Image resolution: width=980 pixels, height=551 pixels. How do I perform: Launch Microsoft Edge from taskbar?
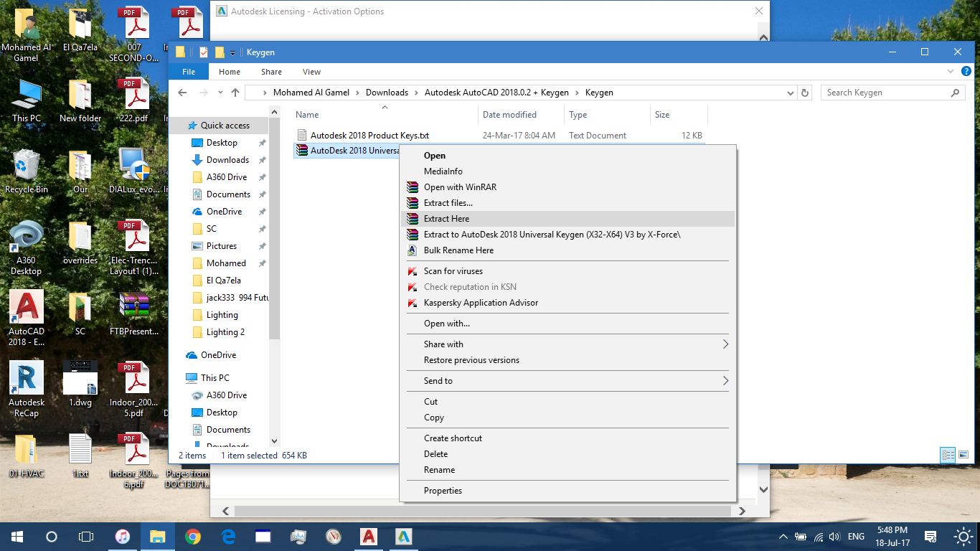[228, 537]
